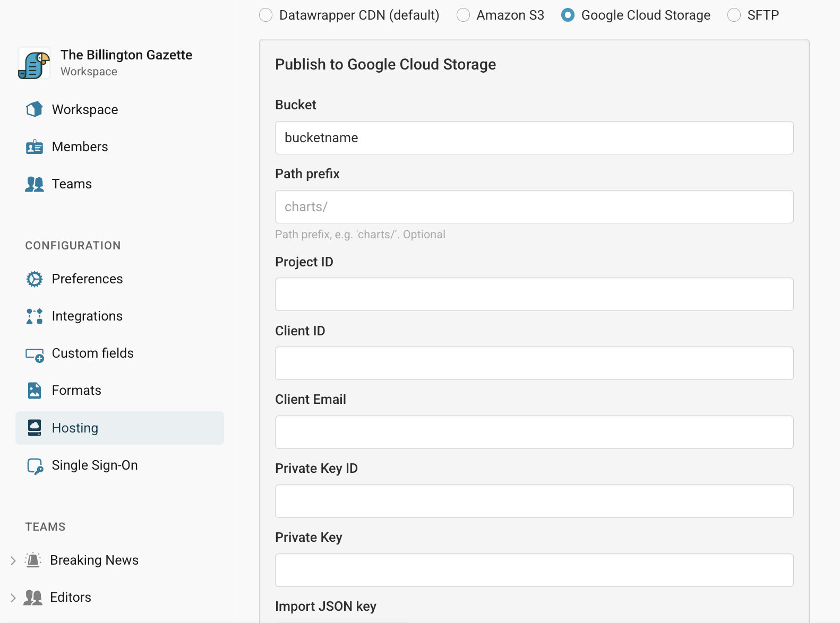Open Single Sign-On settings
Viewport: 840px width, 623px height.
119,465
